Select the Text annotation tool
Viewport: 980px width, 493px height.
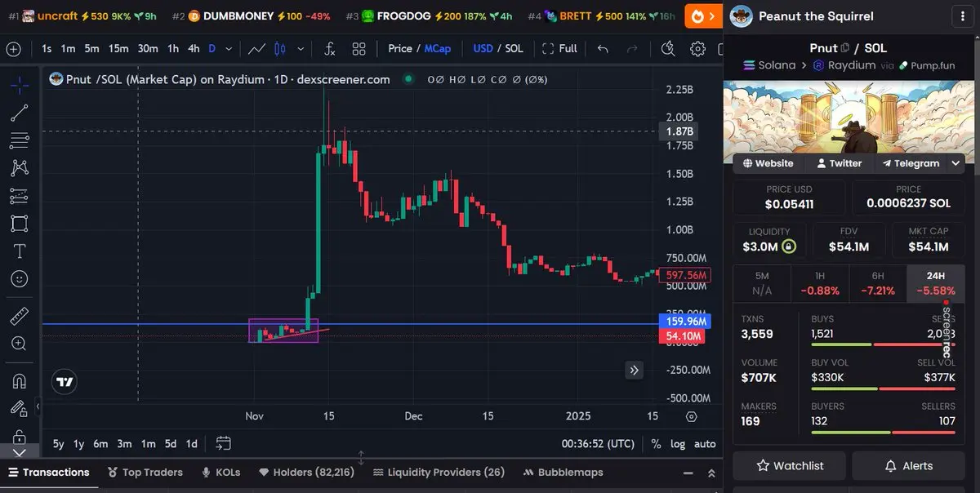pos(20,251)
